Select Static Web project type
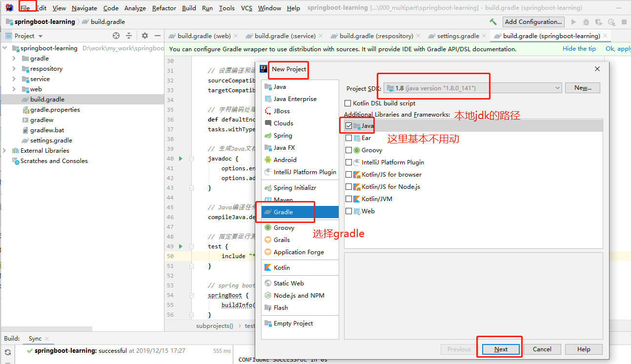The width and height of the screenshot is (631, 364). (300, 283)
